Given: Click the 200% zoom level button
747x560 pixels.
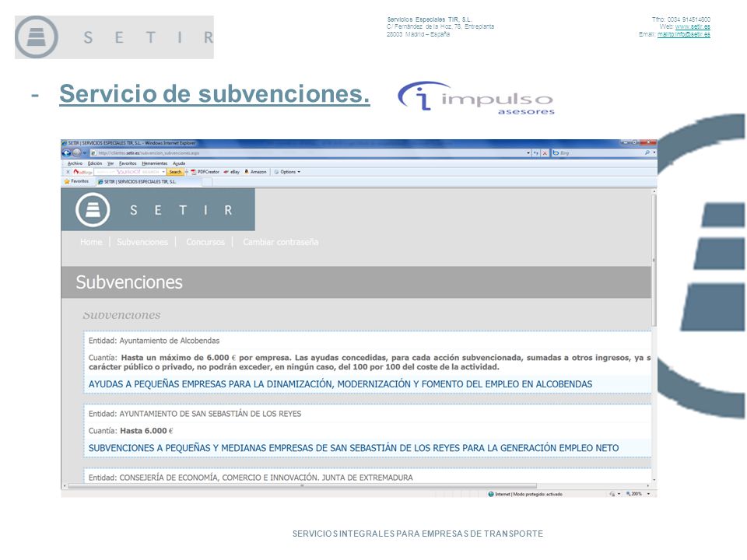Looking at the screenshot, I should pos(634,495).
